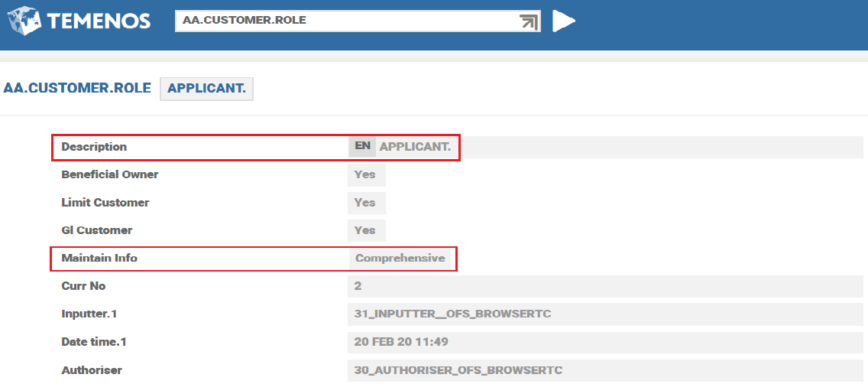This screenshot has width=868, height=384.
Task: Click the Maintain Info field label
Action: pos(99,259)
